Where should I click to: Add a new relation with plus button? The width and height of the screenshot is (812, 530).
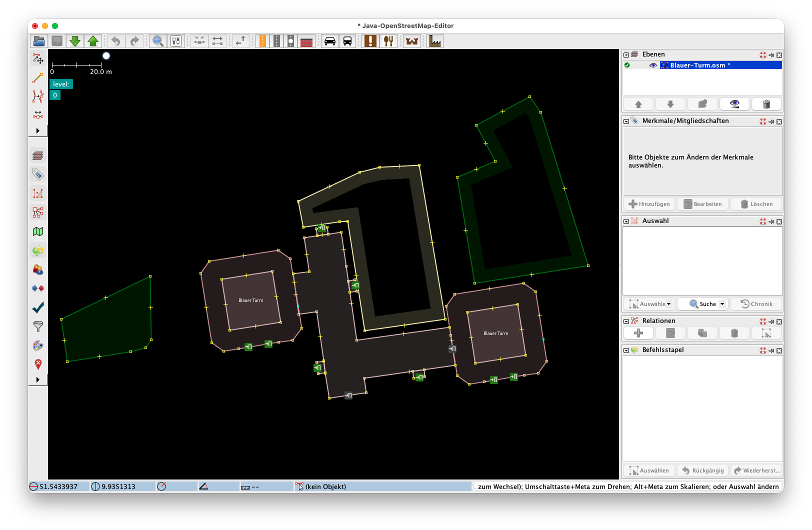click(638, 333)
